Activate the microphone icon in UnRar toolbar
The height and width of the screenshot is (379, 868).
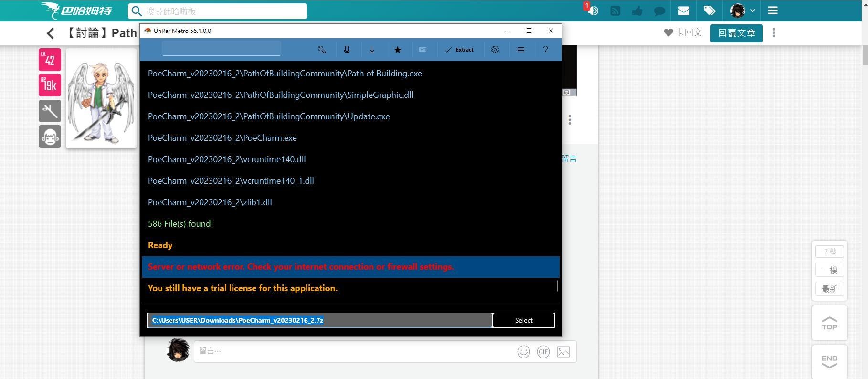347,50
